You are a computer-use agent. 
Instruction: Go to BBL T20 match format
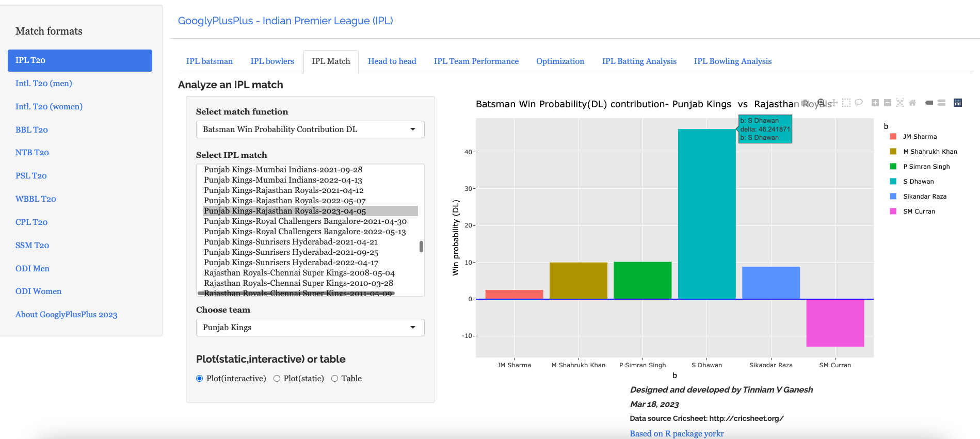click(31, 129)
